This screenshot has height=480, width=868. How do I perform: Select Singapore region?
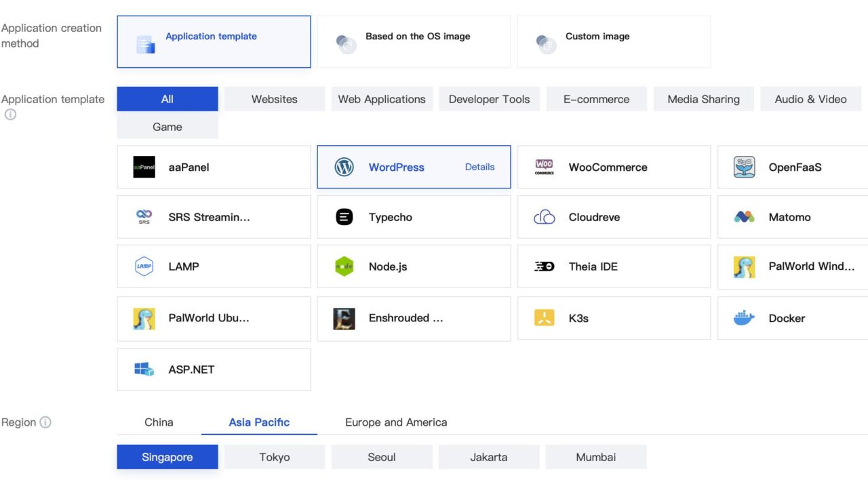click(167, 457)
